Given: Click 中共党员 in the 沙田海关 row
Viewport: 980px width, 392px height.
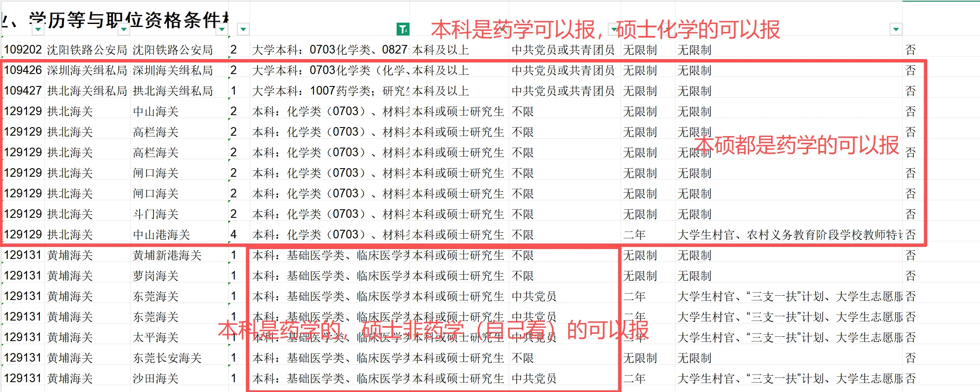Looking at the screenshot, I should pyautogui.click(x=534, y=378).
